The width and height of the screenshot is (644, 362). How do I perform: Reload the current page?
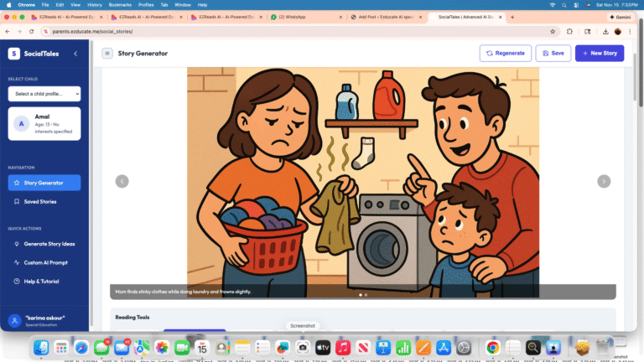(32, 32)
